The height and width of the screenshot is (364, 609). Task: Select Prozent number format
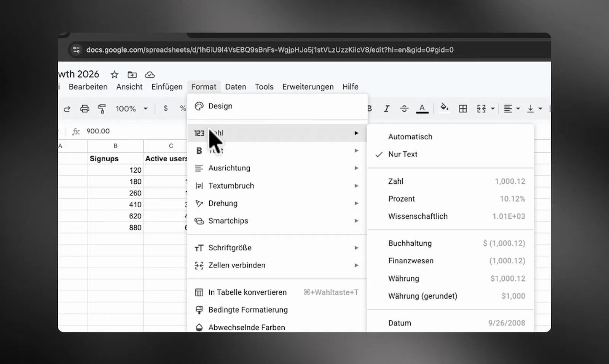tap(451, 199)
